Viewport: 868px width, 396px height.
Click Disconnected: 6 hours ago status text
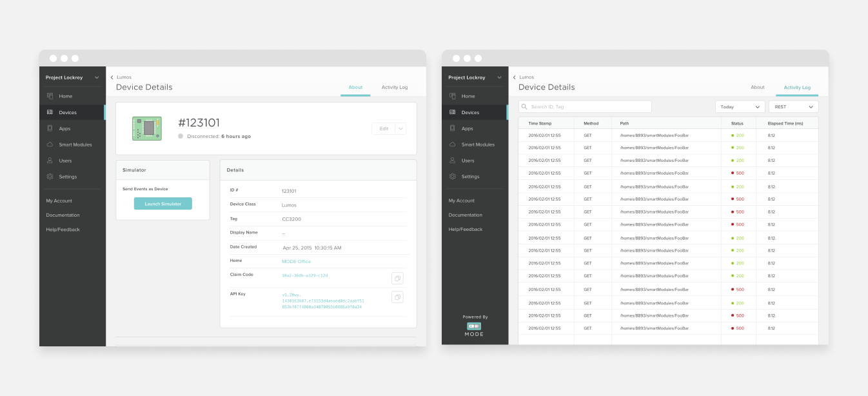coord(219,137)
